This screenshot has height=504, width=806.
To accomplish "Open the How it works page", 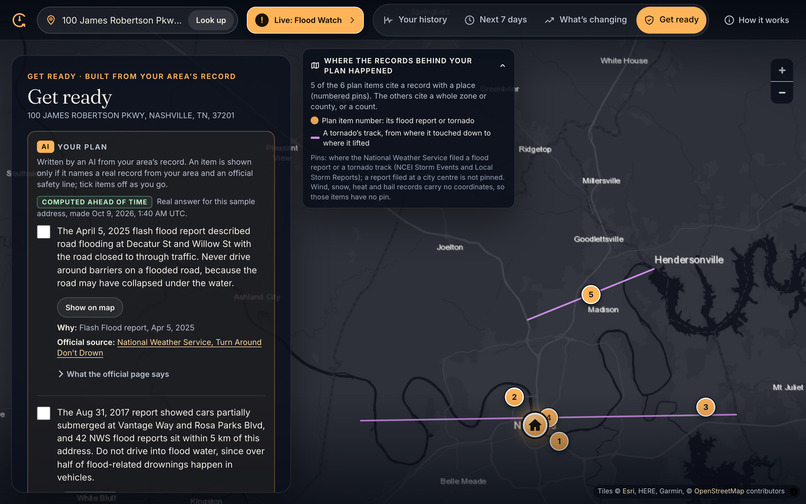I will [x=757, y=20].
